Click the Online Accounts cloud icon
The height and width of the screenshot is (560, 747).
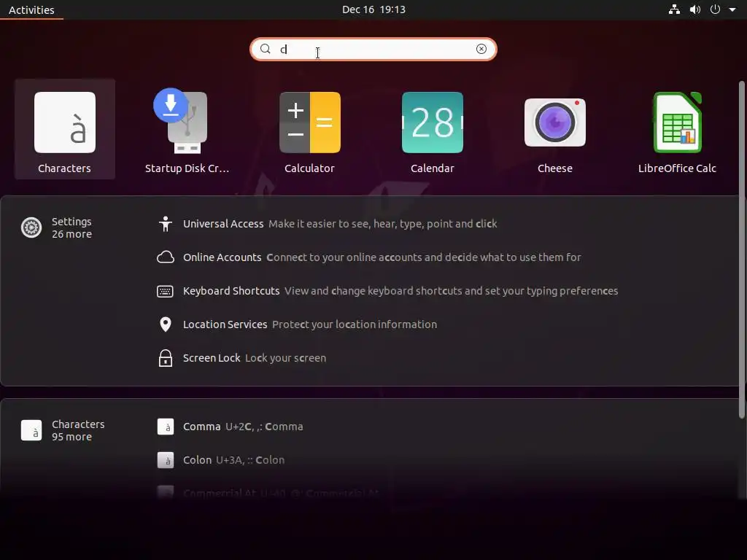pyautogui.click(x=166, y=257)
